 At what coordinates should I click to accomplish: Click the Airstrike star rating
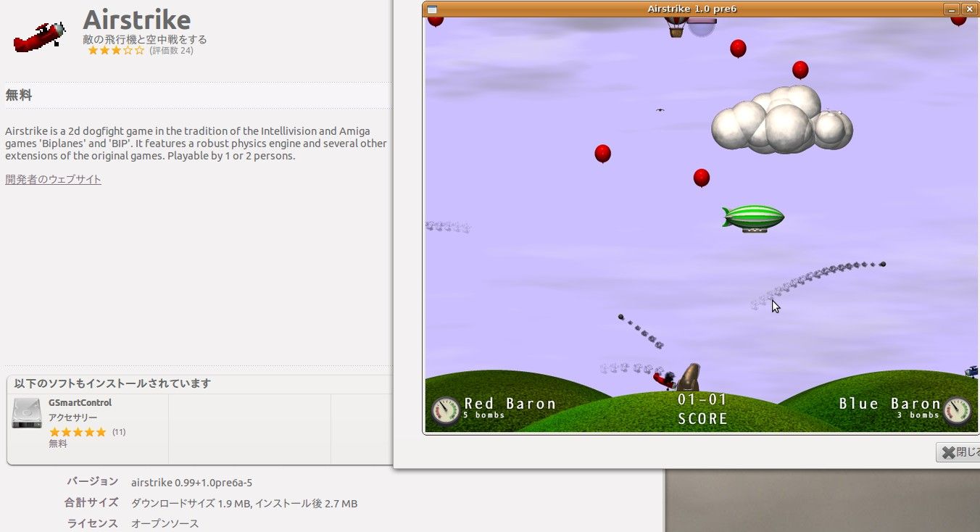[116, 51]
